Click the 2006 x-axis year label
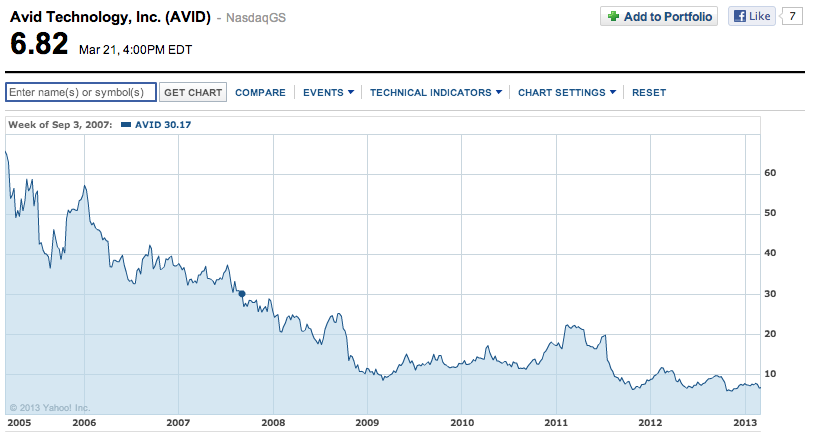Screen dimensions: 814x432 84,423
